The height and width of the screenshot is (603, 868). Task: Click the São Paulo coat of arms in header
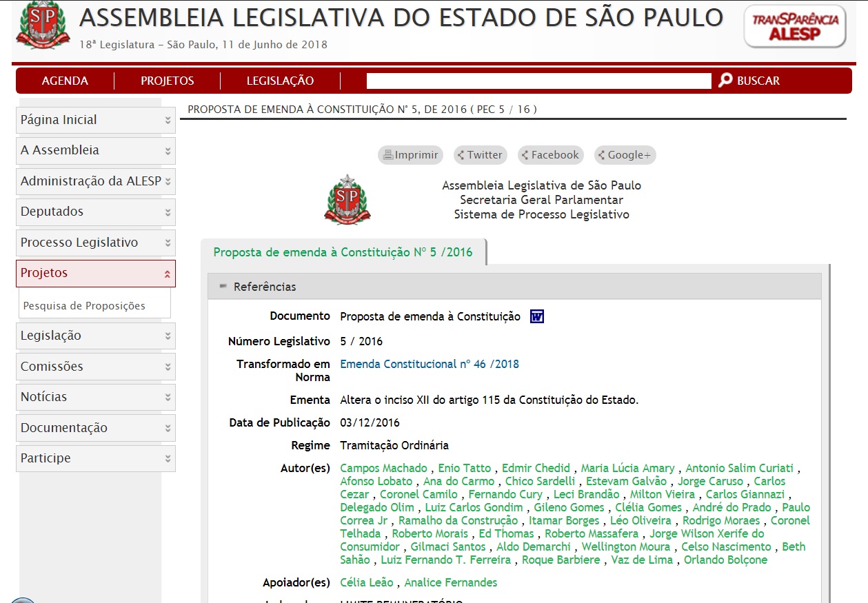click(43, 25)
